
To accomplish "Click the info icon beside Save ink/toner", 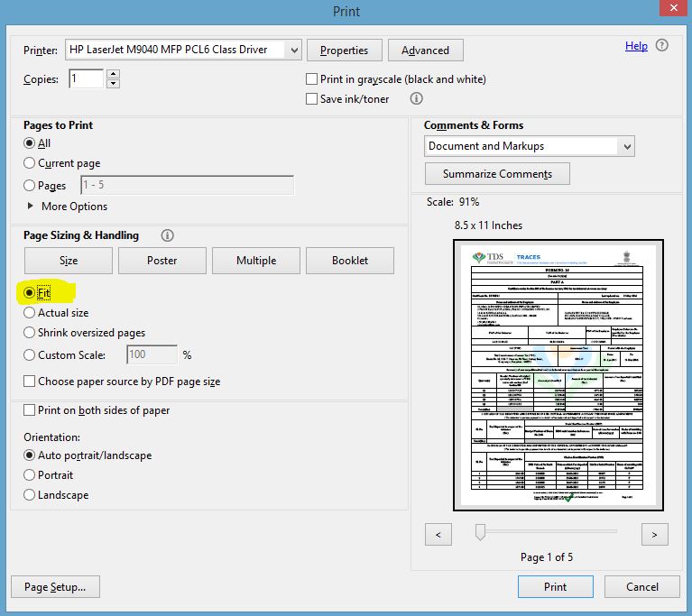I will (x=416, y=98).
